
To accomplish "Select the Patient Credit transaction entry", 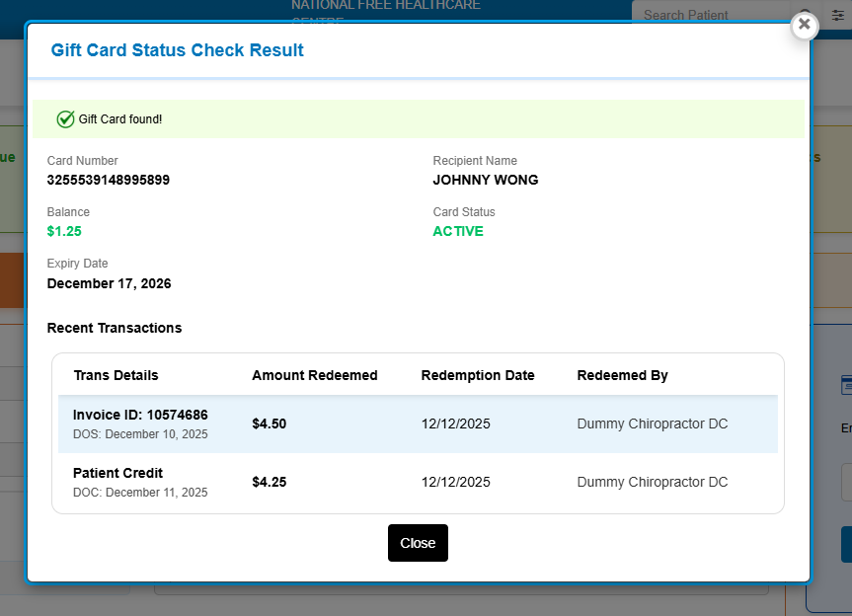I will [x=117, y=473].
